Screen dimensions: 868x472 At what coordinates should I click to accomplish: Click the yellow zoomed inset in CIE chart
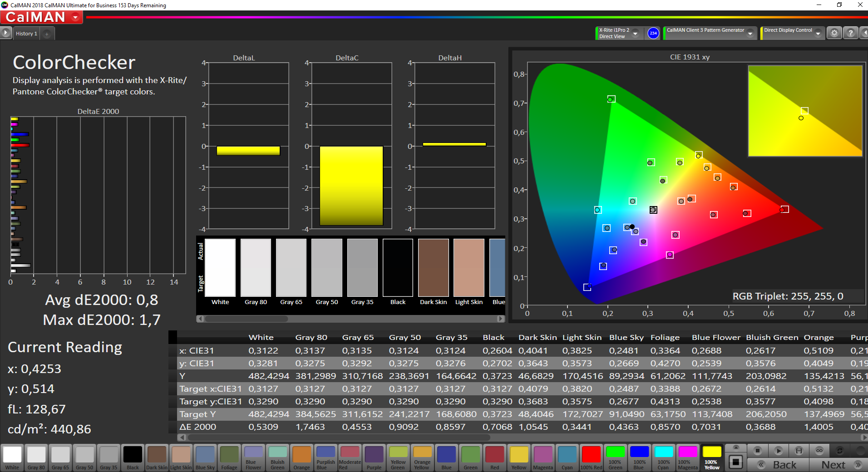coord(805,111)
